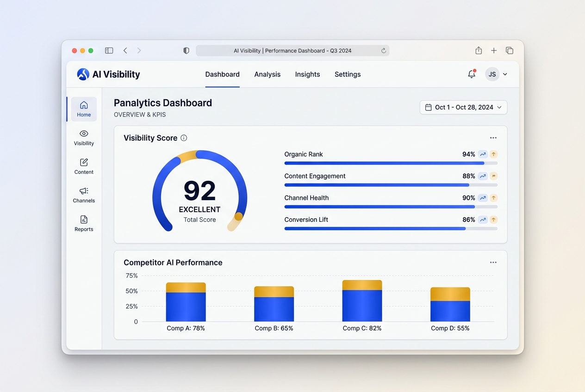Click the EXCELLENT rating label

[199, 209]
